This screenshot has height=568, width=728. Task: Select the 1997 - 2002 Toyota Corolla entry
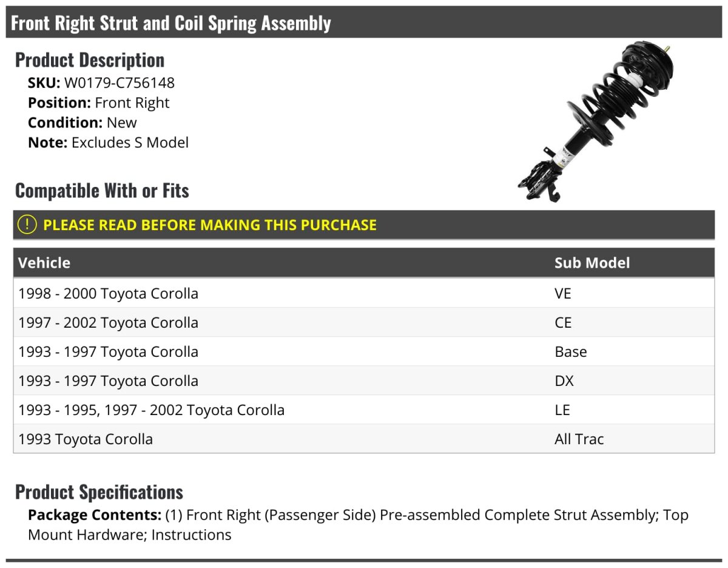click(109, 323)
